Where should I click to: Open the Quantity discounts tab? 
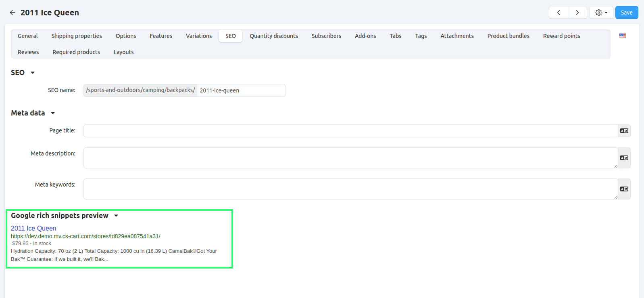[274, 36]
